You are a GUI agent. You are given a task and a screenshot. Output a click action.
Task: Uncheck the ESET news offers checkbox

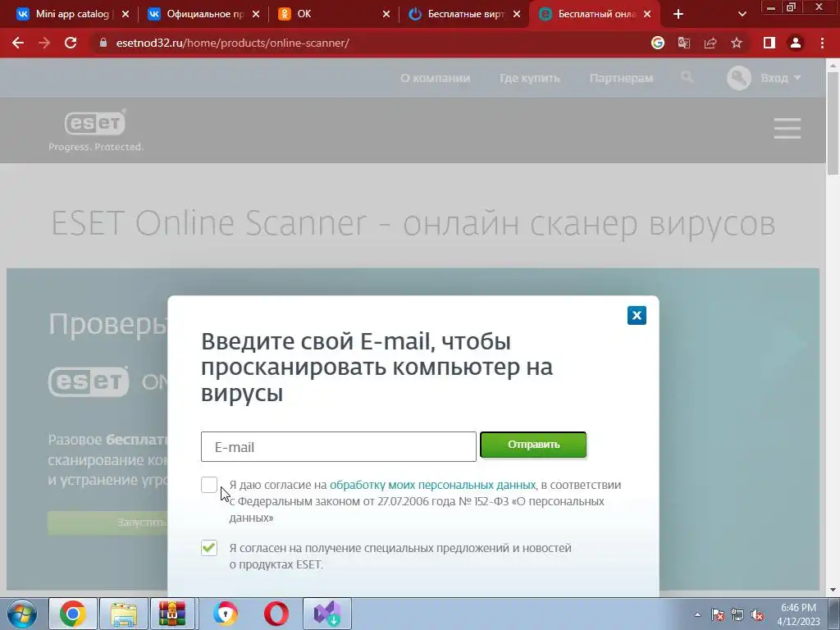point(209,547)
